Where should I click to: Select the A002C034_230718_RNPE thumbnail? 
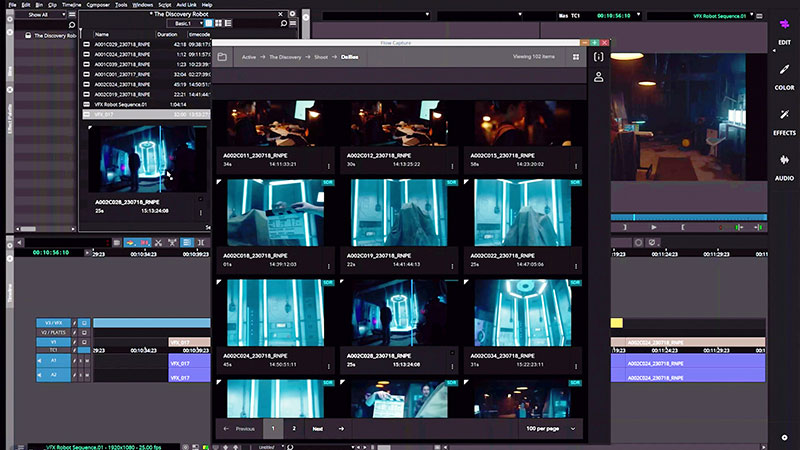point(523,313)
